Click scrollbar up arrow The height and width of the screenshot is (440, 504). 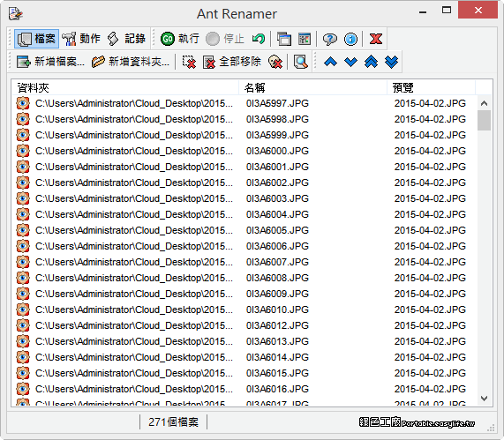point(484,103)
